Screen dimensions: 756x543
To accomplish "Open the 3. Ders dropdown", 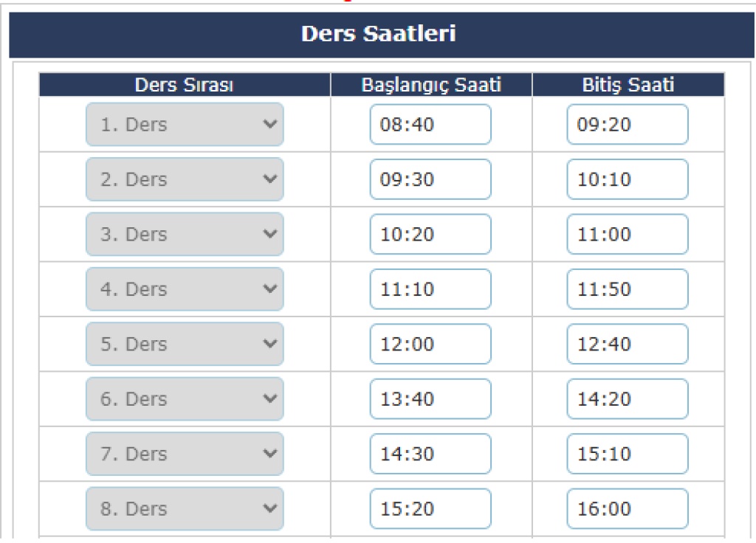I will pos(185,235).
